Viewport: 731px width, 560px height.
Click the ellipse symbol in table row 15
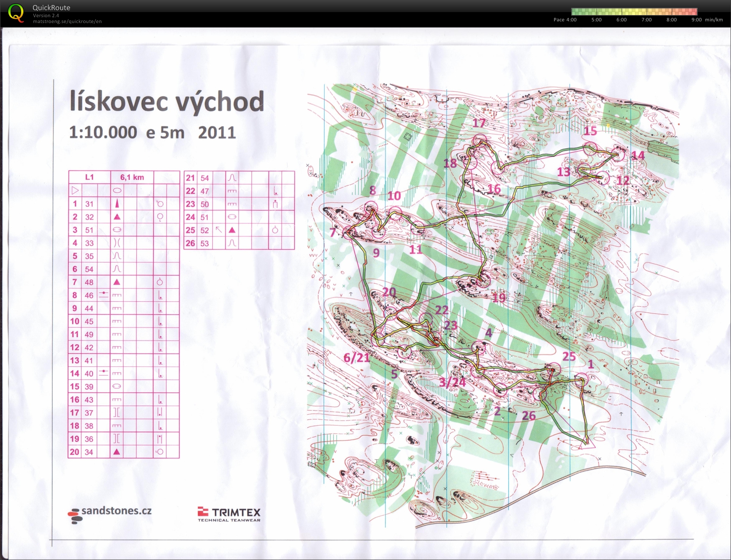pos(117,386)
